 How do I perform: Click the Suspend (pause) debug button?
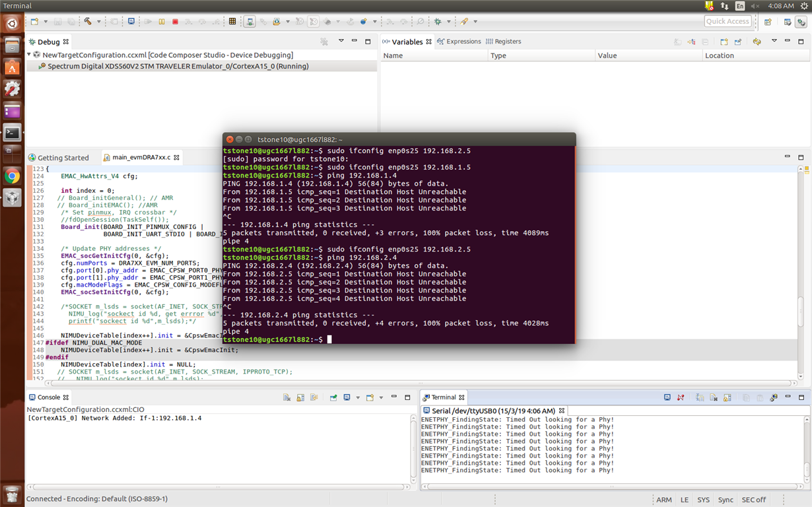point(162,22)
